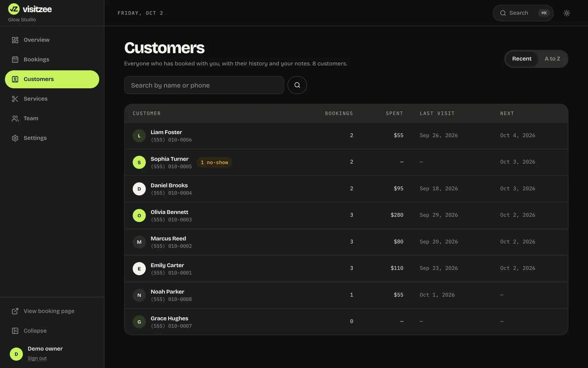588x368 pixels.
Task: Navigate to the Team page
Action: coord(52,118)
